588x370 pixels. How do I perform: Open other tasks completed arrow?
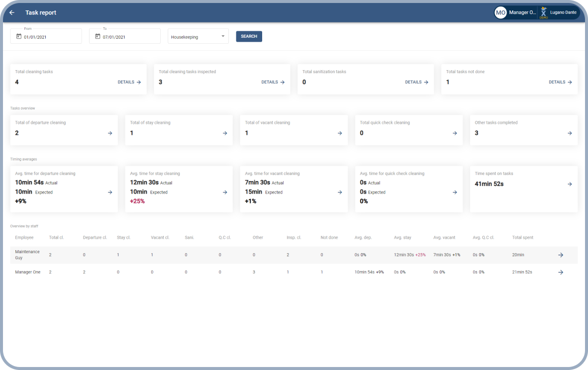coord(570,133)
